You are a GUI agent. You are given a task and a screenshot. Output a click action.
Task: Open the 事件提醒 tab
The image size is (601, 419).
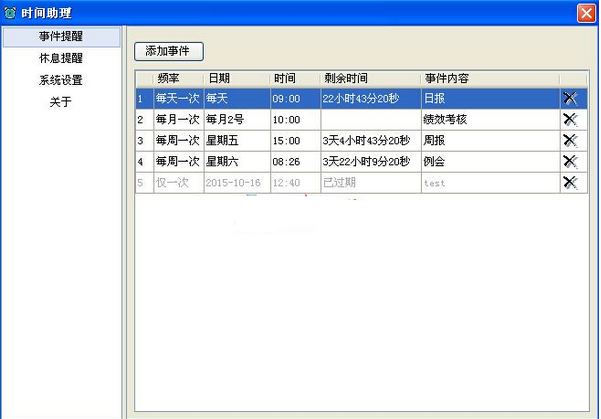(61, 37)
